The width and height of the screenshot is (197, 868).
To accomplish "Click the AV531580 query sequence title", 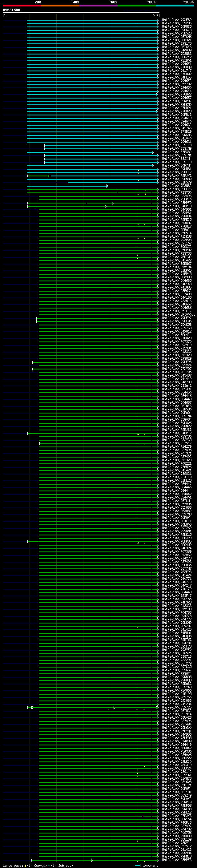I will (11, 10).
